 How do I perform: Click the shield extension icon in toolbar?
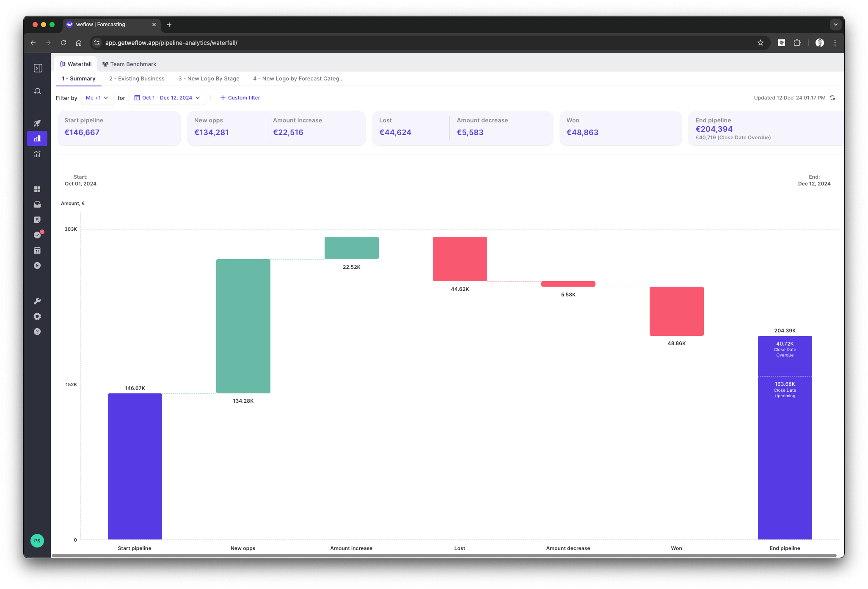pyautogui.click(x=782, y=43)
